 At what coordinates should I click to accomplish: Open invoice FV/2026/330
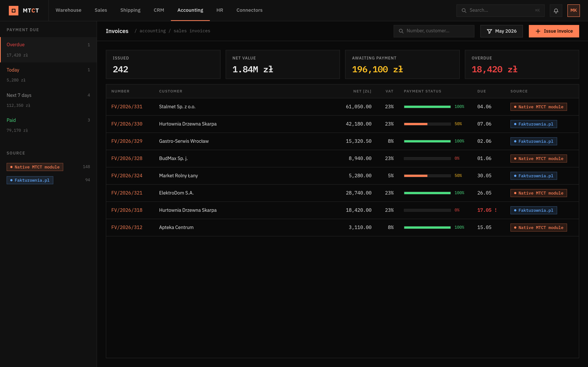point(127,124)
